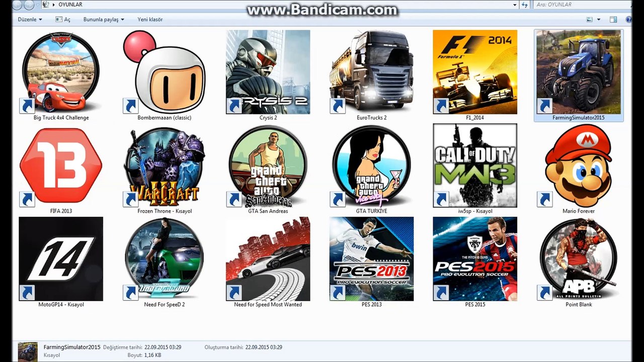Click the Frozen Throne Warcraft III icon
Image resolution: width=644 pixels, height=362 pixels.
(x=165, y=165)
